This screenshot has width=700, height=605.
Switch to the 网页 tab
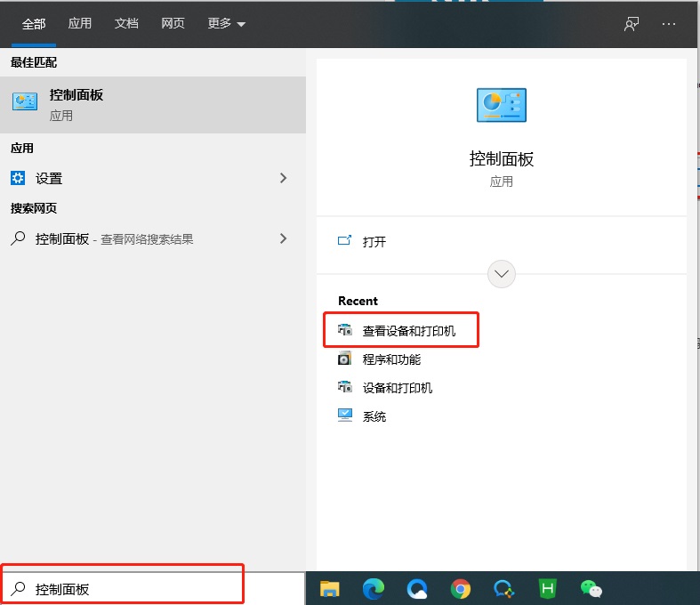173,23
